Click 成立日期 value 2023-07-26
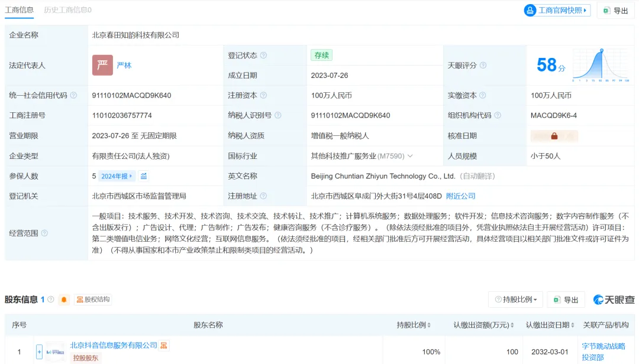Image resolution: width=639 pixels, height=364 pixels. click(x=330, y=75)
